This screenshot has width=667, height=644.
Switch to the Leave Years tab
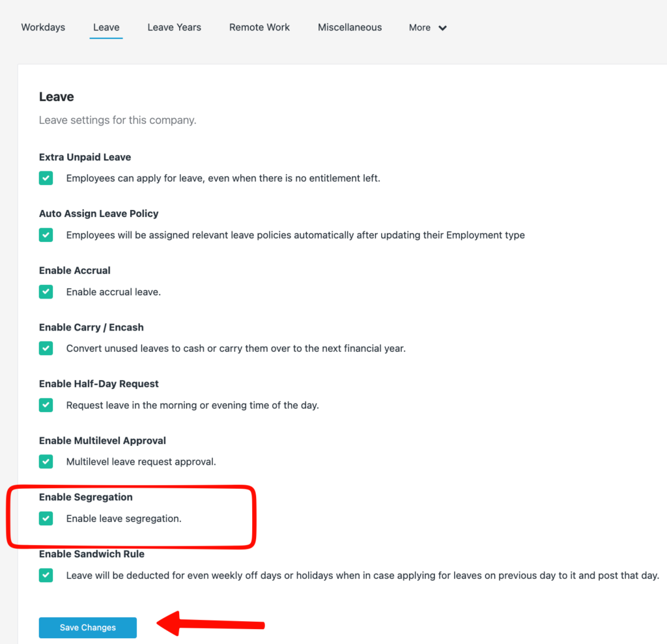pos(174,27)
